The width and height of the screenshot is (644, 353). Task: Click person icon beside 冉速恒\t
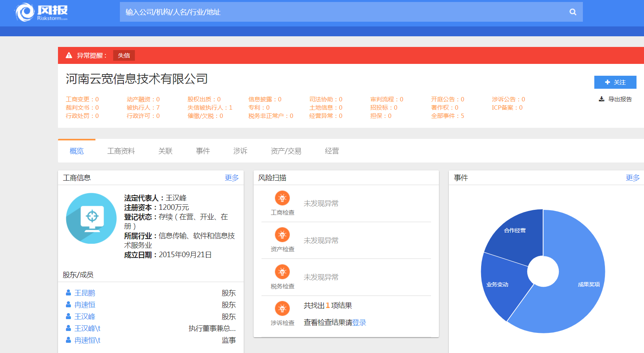coord(68,340)
